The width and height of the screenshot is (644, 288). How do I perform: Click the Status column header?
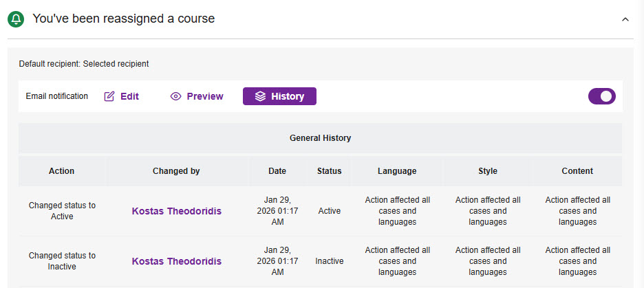point(329,171)
